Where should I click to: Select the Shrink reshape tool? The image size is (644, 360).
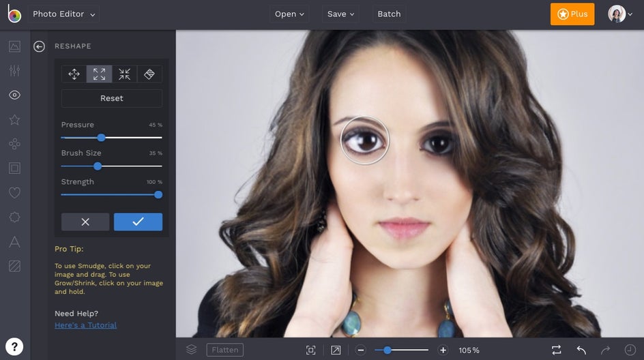(x=124, y=74)
